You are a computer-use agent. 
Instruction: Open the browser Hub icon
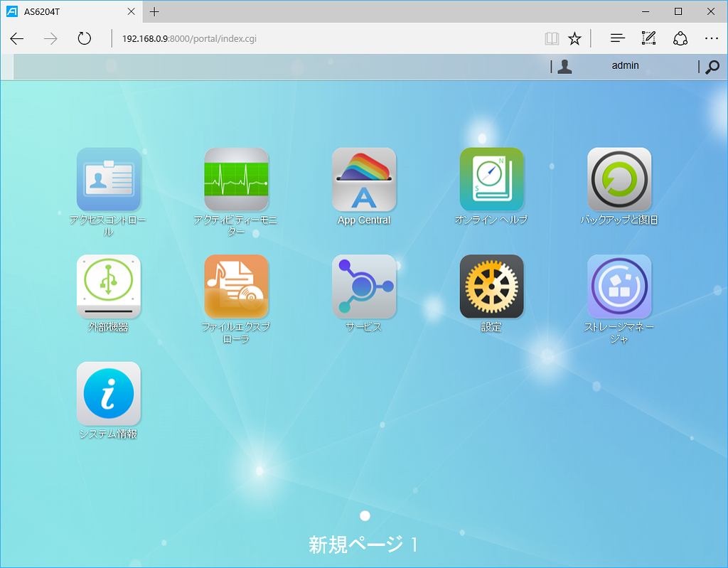pos(618,38)
